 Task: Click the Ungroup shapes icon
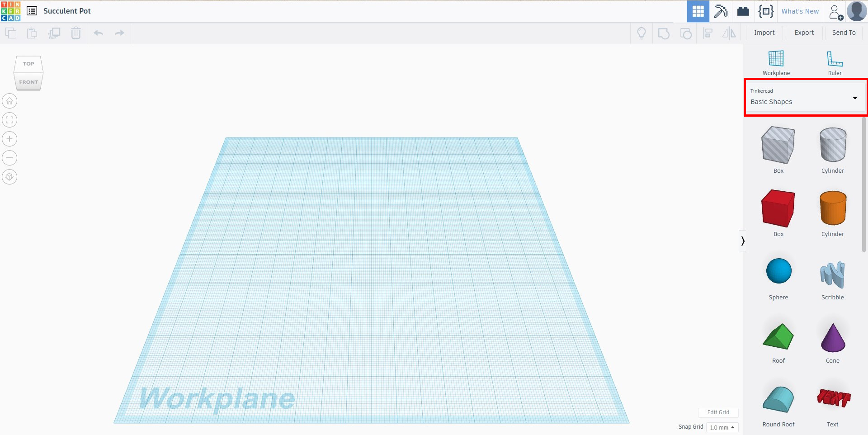click(686, 33)
